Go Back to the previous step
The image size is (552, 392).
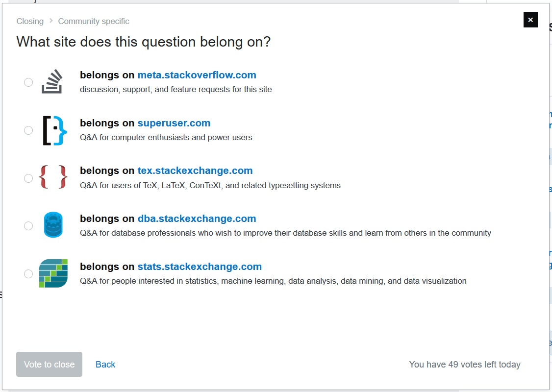point(105,365)
